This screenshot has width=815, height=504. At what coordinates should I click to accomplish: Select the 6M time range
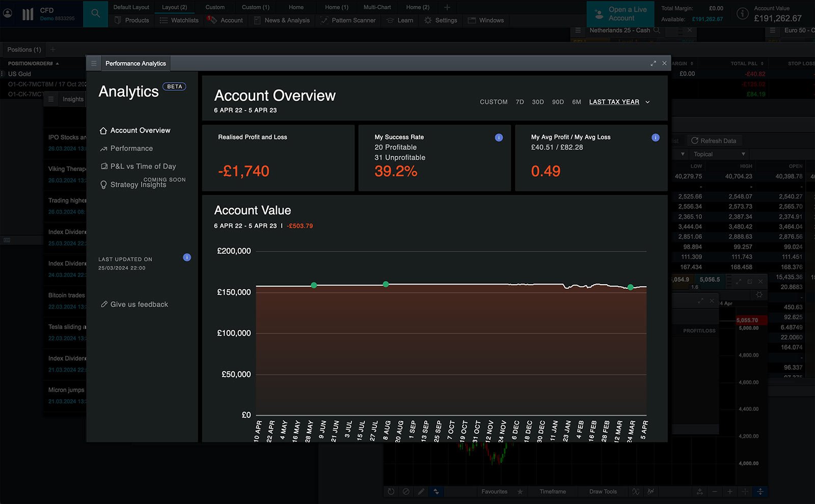576,102
